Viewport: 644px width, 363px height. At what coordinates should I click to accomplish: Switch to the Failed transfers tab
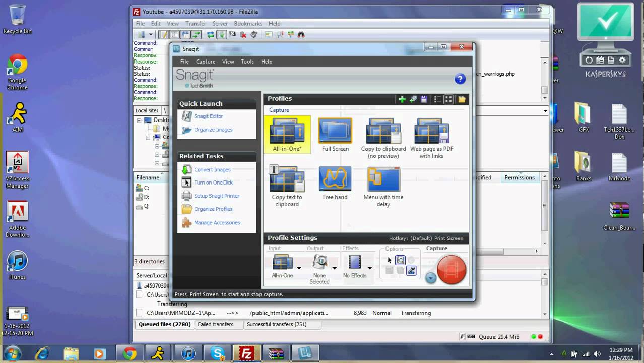pyautogui.click(x=216, y=324)
